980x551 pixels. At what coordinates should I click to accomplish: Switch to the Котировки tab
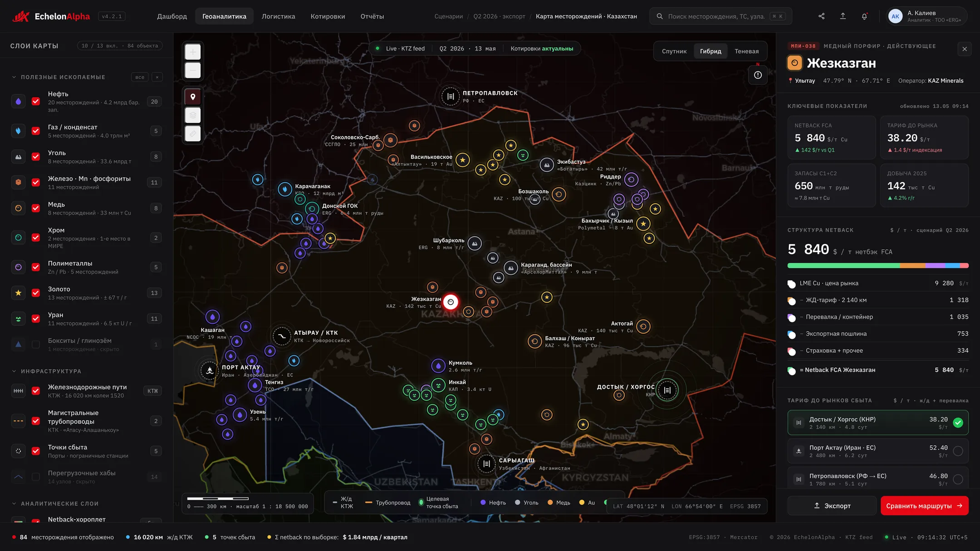point(328,16)
